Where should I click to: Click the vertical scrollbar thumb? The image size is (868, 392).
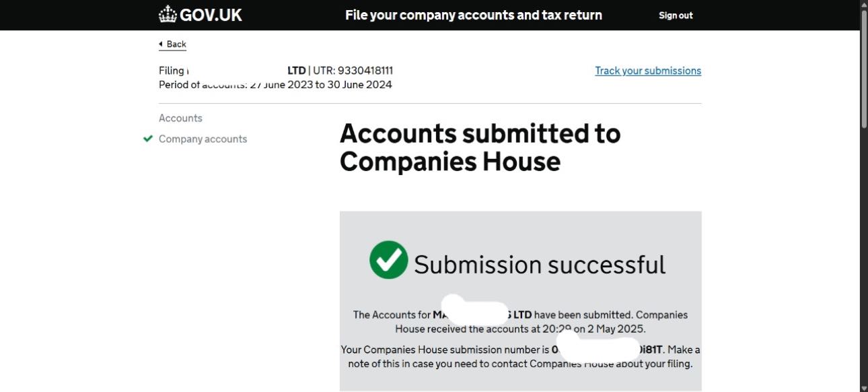click(x=863, y=67)
